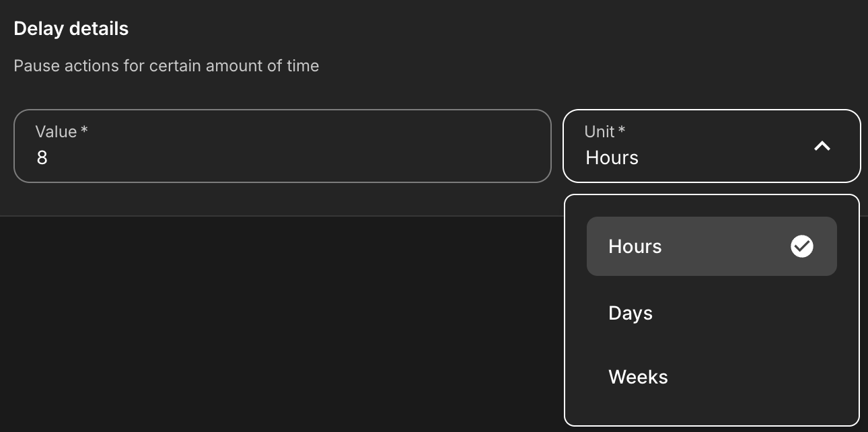868x432 pixels.
Task: Click the selected Hours text in Unit field
Action: [612, 158]
